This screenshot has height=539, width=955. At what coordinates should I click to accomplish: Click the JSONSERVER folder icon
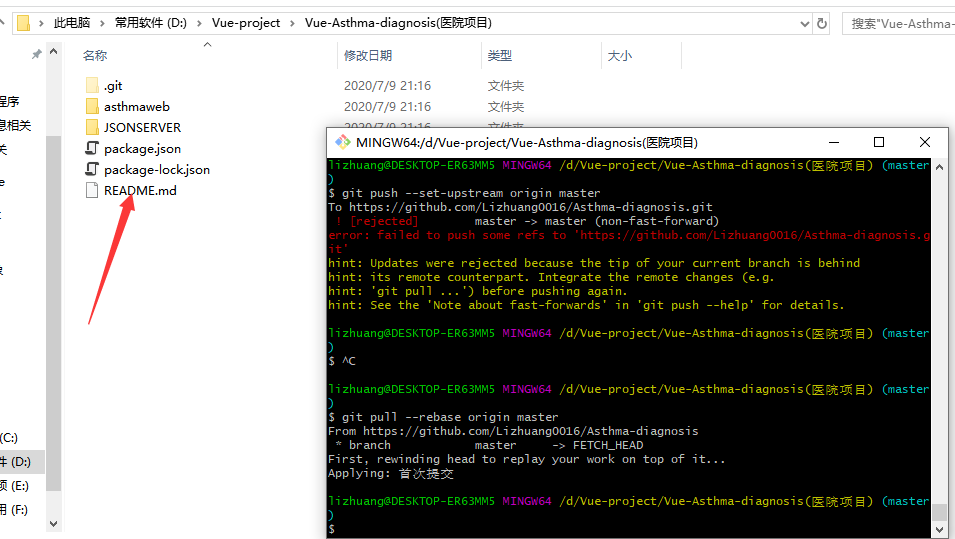tap(92, 127)
